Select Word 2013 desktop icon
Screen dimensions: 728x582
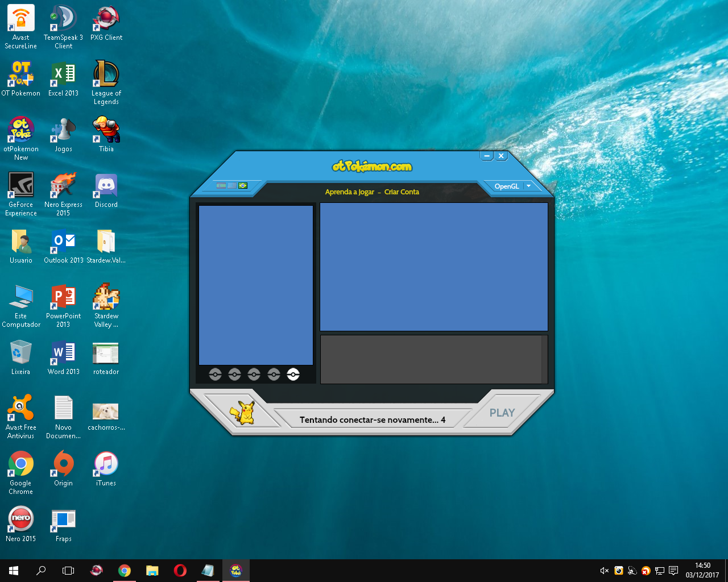[x=64, y=357]
